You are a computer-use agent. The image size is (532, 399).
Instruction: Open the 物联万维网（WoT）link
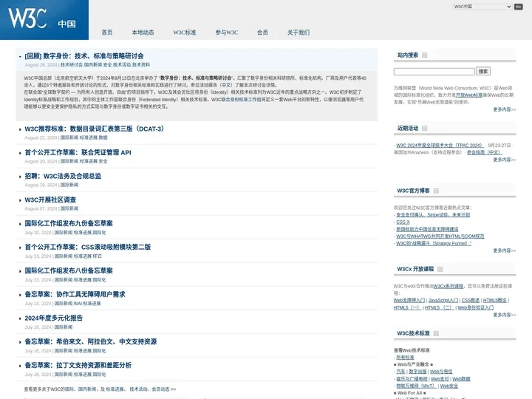click(416, 386)
